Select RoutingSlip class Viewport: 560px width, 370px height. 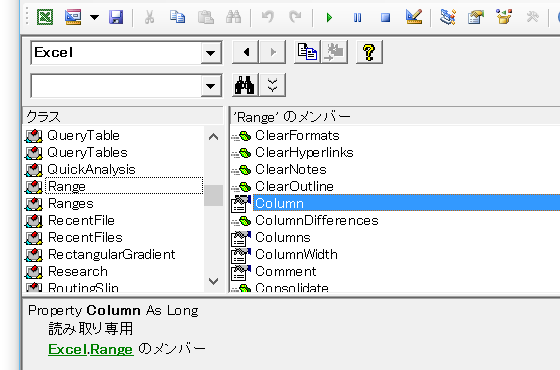coord(83,287)
